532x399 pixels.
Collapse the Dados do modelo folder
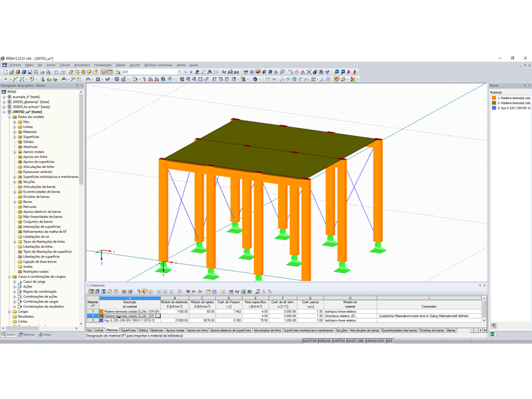(x=10, y=117)
